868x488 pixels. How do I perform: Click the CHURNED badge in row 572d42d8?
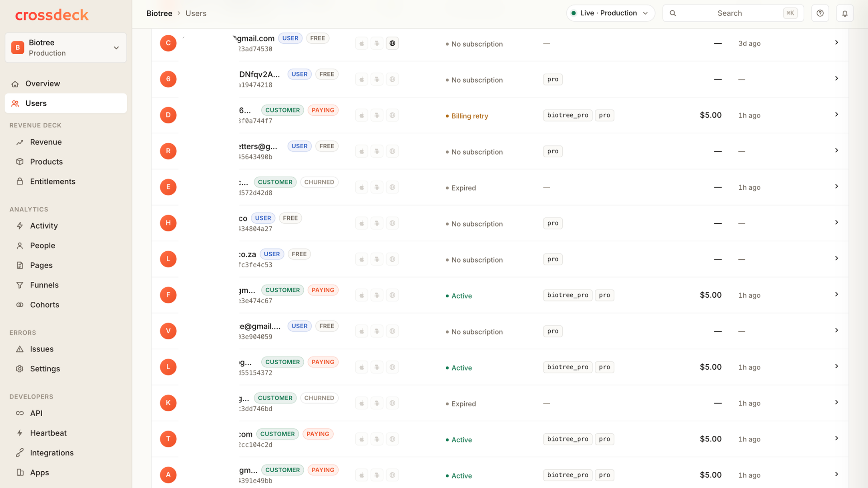click(x=319, y=182)
